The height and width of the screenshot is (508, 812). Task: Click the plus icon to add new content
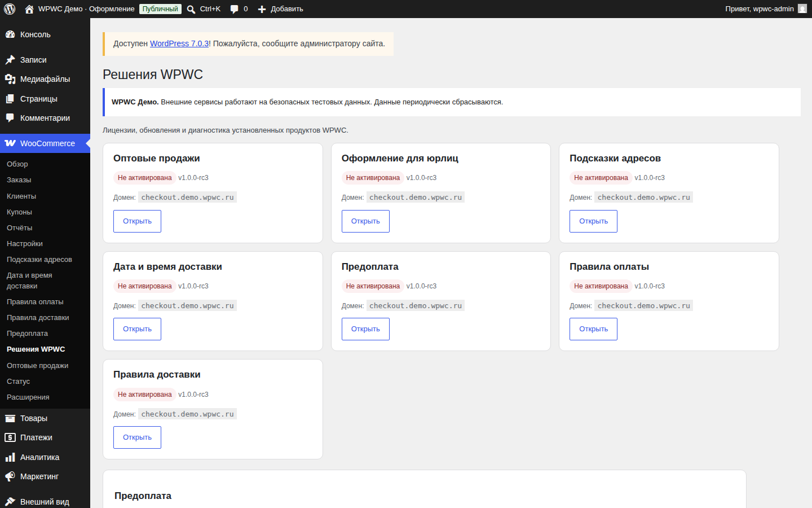(262, 9)
